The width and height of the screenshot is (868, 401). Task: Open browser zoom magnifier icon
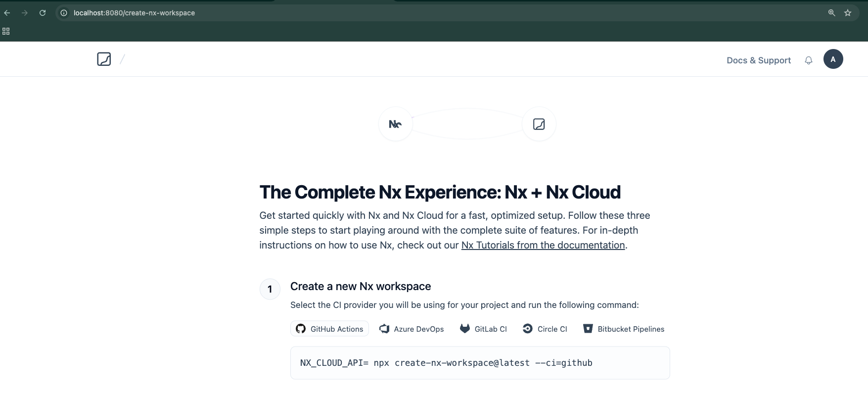coord(832,13)
